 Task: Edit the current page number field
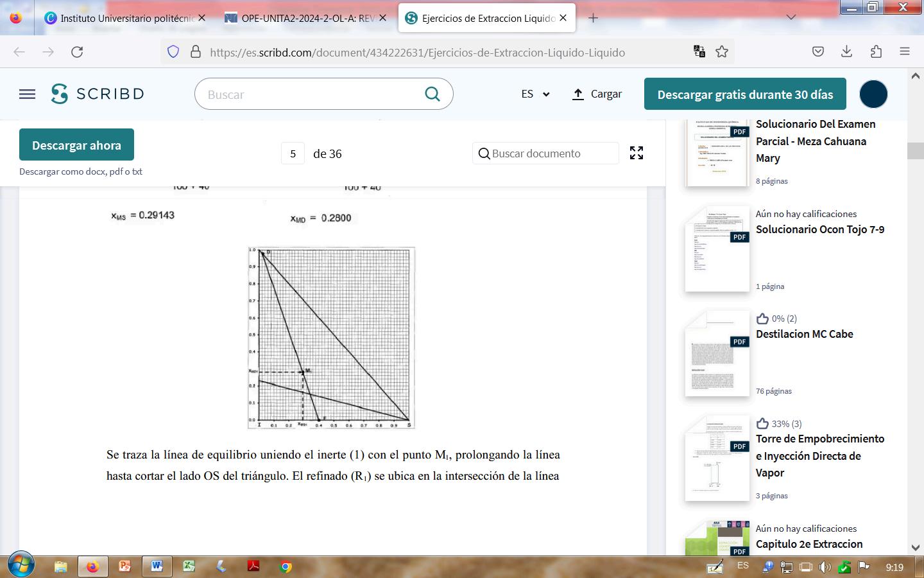click(x=293, y=153)
